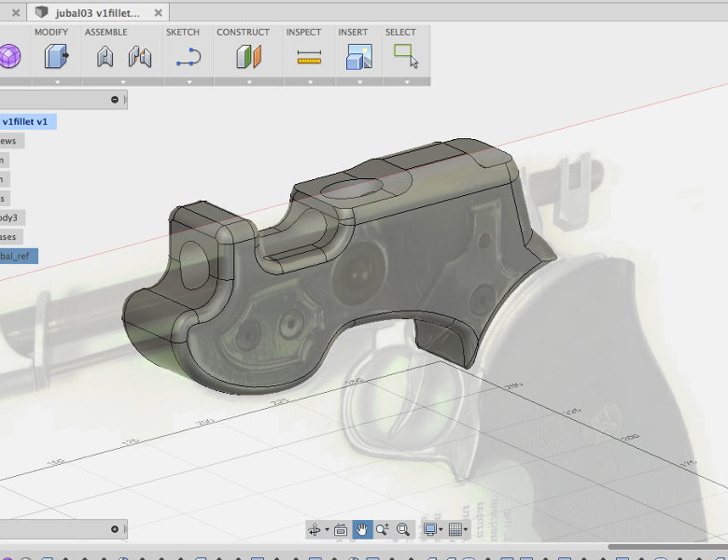This screenshot has width=728, height=560.
Task: Open the SKETCH menu label
Action: pyautogui.click(x=183, y=32)
